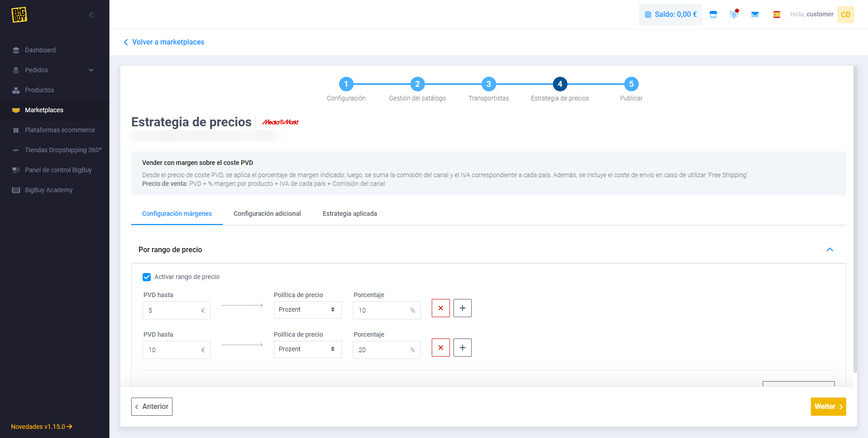Image resolution: width=868 pixels, height=438 pixels.
Task: Open second Política de precio dropdown
Action: tap(307, 349)
